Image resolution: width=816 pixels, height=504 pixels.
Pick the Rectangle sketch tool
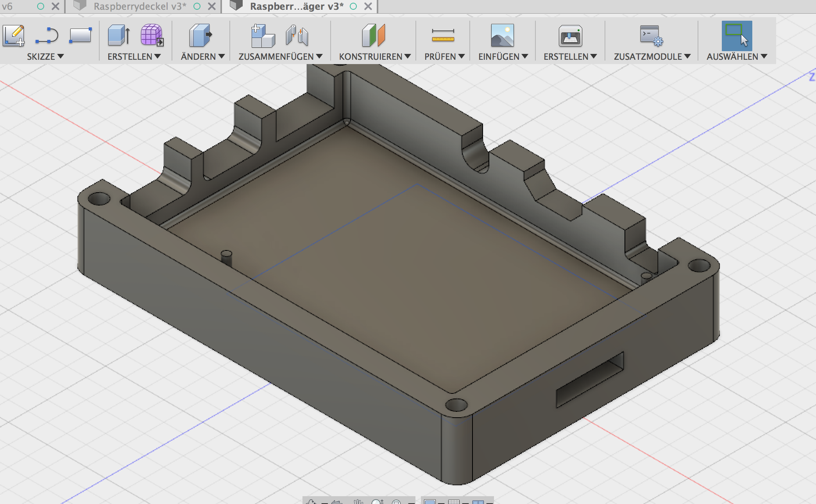click(81, 35)
